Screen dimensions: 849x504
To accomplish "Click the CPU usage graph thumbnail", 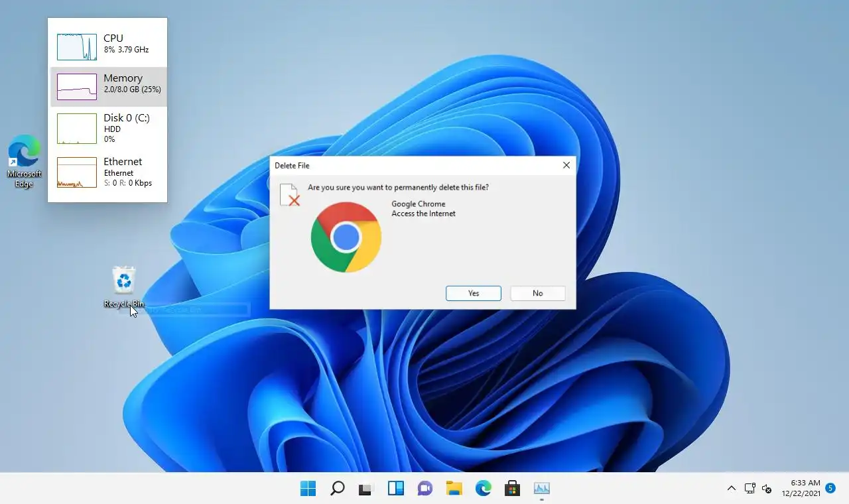I will pyautogui.click(x=77, y=47).
